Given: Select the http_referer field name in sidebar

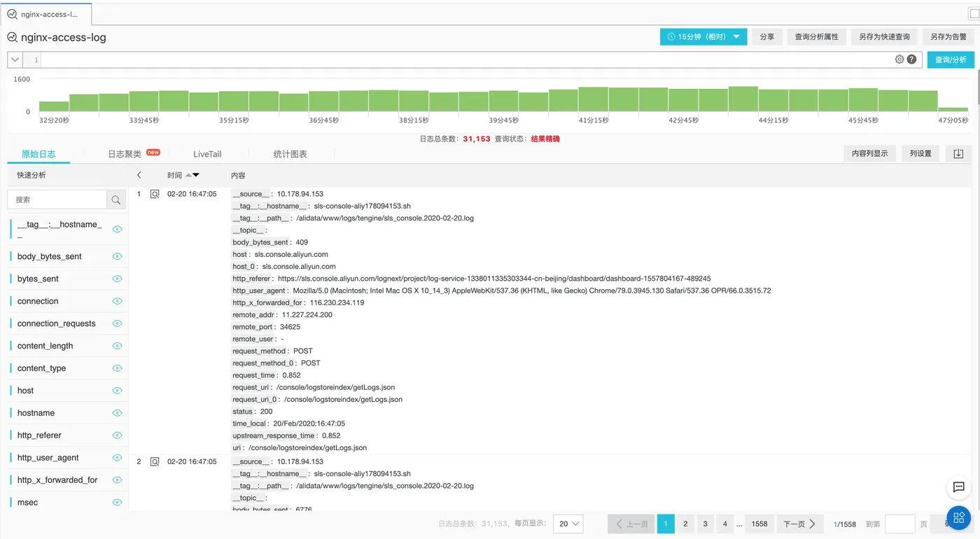Looking at the screenshot, I should [x=39, y=435].
